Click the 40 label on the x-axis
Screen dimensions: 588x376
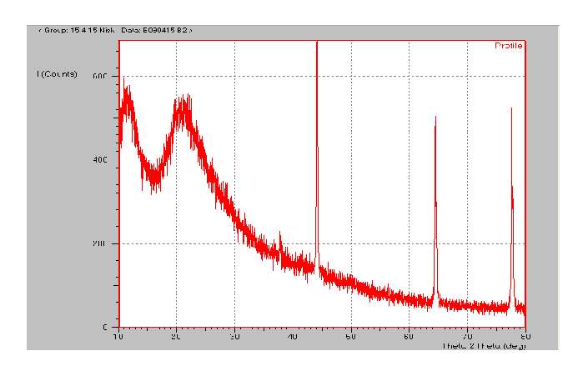293,337
